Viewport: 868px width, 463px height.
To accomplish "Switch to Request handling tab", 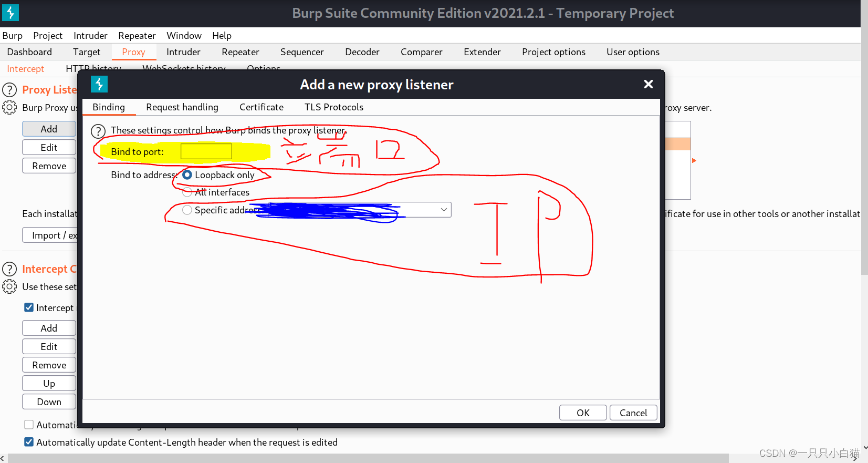I will tap(182, 107).
